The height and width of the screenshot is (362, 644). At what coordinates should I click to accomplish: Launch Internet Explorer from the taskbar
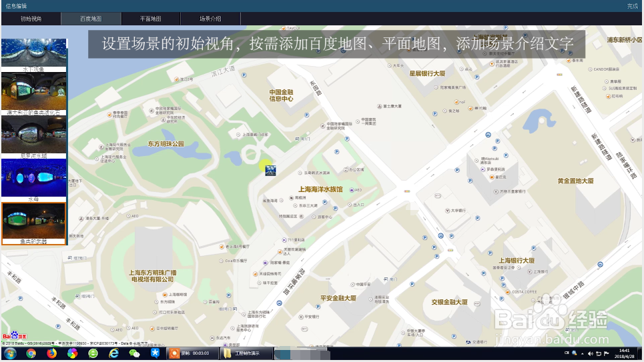[113, 353]
